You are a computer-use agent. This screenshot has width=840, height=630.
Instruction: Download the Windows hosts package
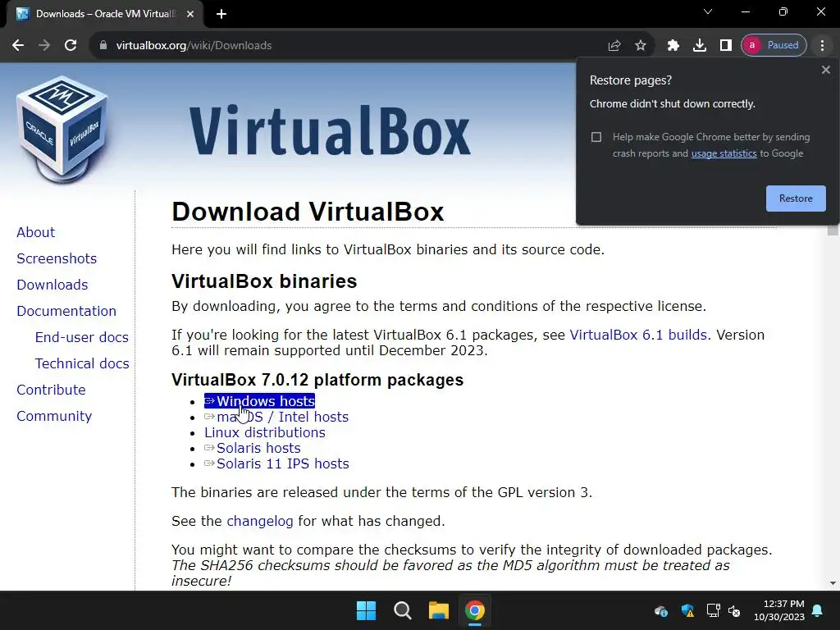[260, 401]
